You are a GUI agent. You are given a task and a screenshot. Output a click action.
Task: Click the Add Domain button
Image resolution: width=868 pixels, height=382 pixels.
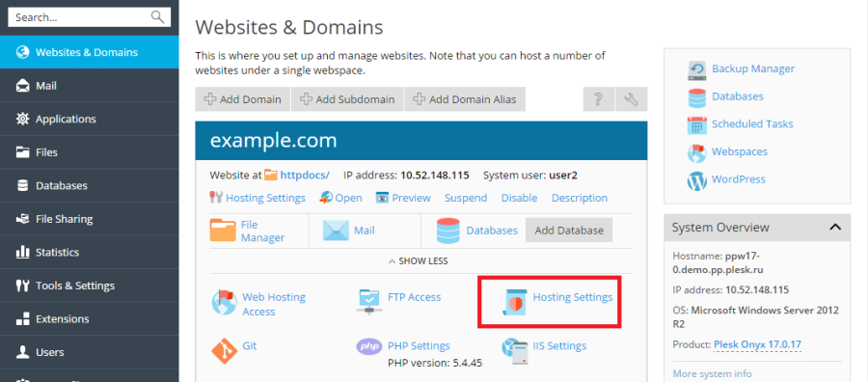pyautogui.click(x=242, y=99)
